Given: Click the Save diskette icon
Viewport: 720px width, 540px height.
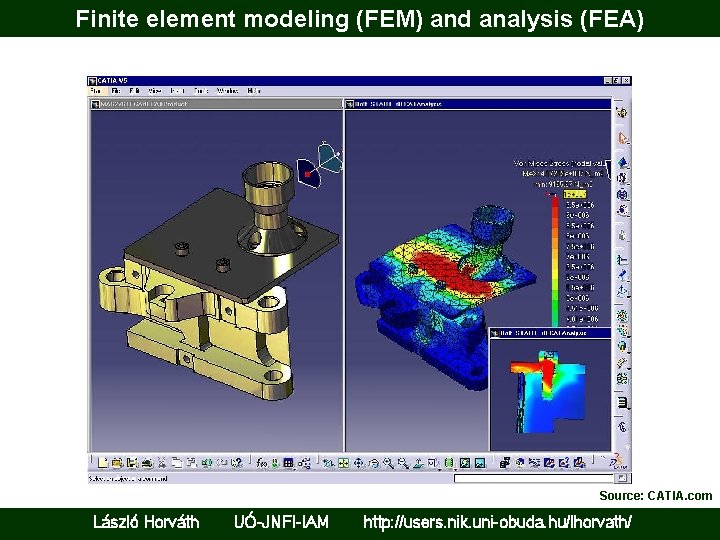Looking at the screenshot, I should click(x=132, y=463).
